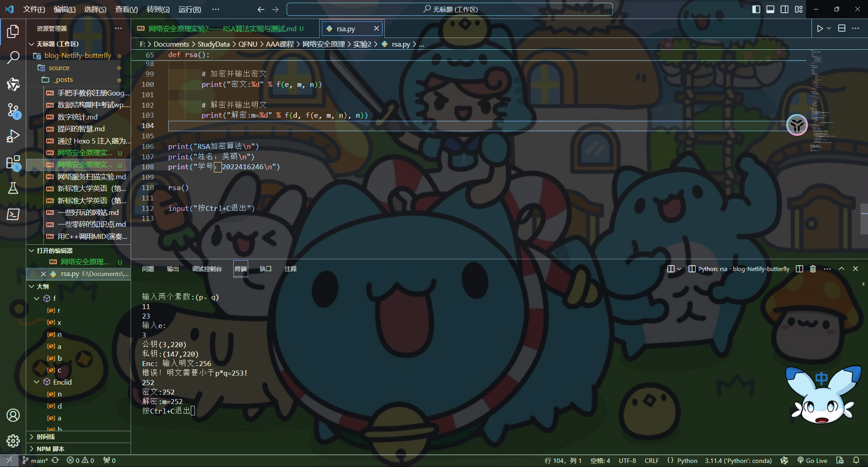Select Python interpreter 3.11.4 in status bar
Image resolution: width=868 pixels, height=467 pixels.
point(738,461)
